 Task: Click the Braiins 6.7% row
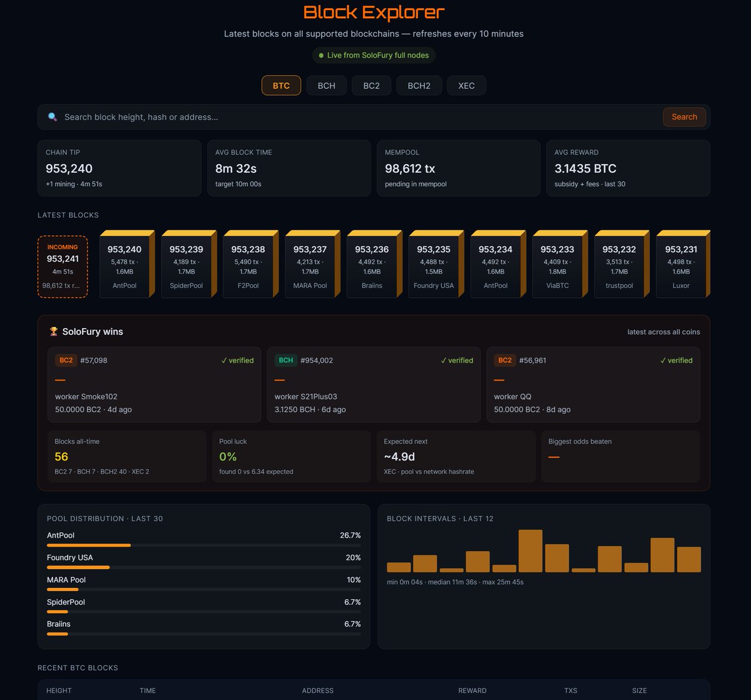pos(204,627)
